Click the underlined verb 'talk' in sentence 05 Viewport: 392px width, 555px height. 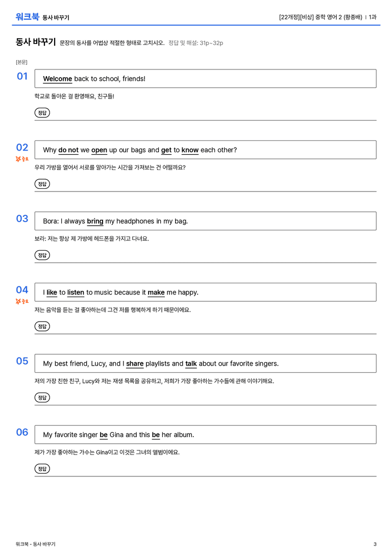191,364
